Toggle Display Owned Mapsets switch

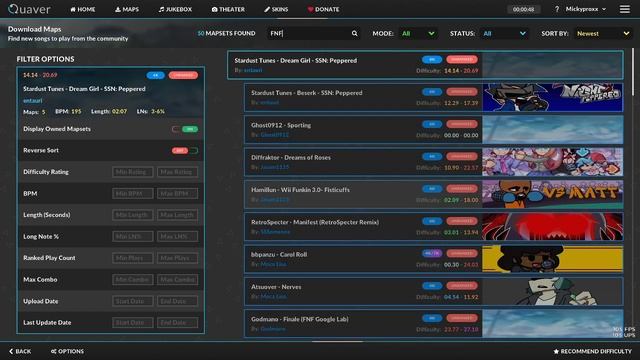[x=185, y=129]
